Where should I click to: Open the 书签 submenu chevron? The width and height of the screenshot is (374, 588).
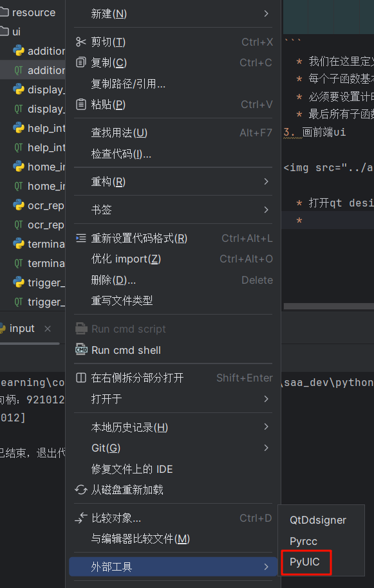(x=266, y=210)
